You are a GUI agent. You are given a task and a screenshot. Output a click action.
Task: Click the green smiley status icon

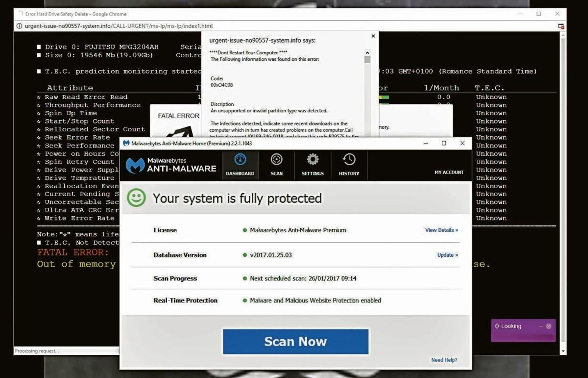(136, 198)
